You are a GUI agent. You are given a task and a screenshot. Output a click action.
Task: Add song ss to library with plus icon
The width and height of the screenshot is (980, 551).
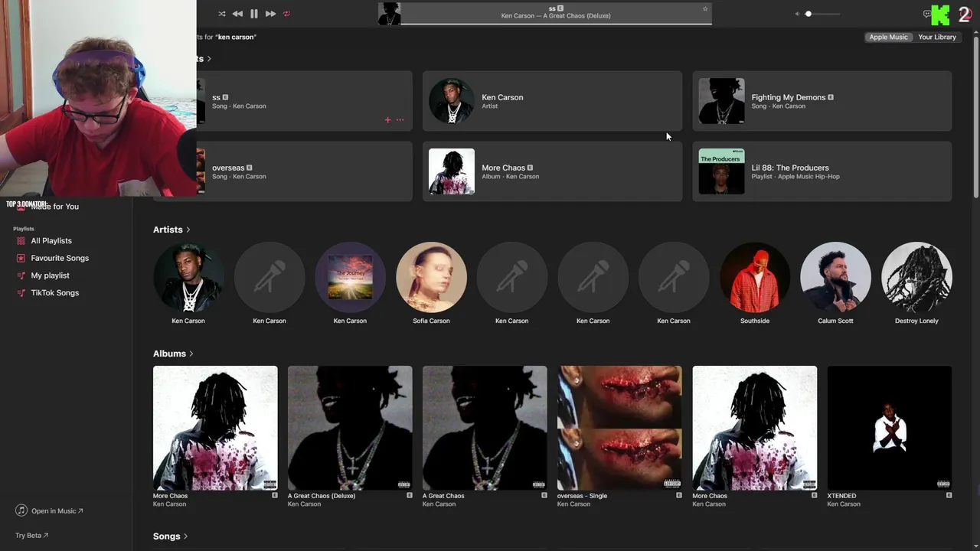pyautogui.click(x=387, y=120)
